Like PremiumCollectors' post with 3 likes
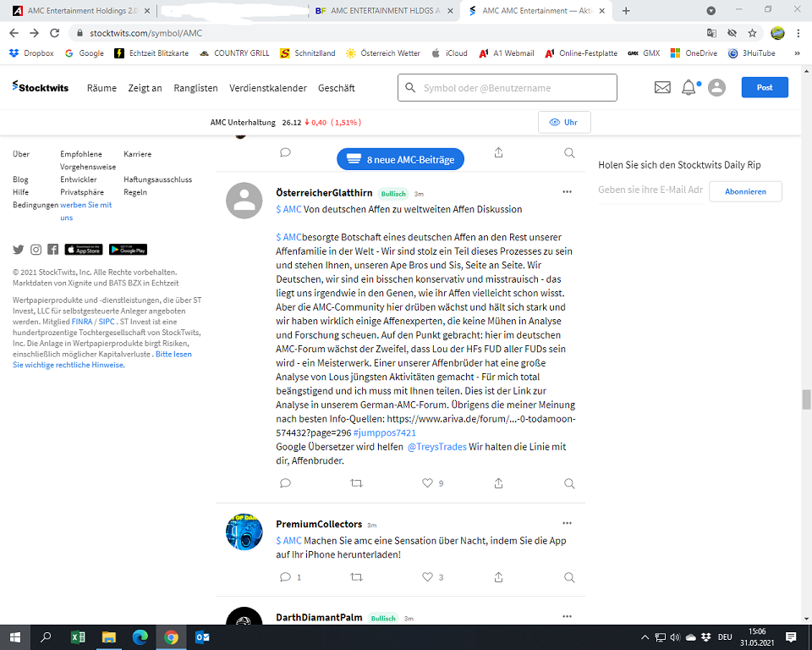Viewport: 812px width, 650px height. coord(427,577)
